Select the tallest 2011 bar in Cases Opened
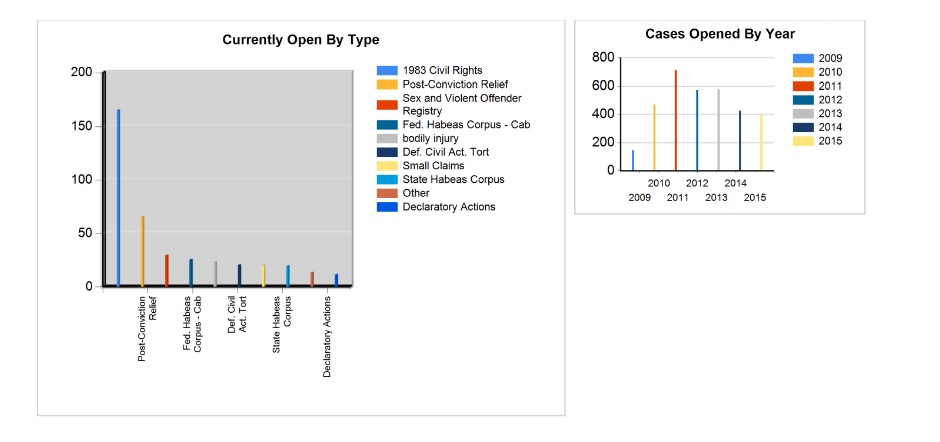The image size is (940, 442). click(x=676, y=120)
